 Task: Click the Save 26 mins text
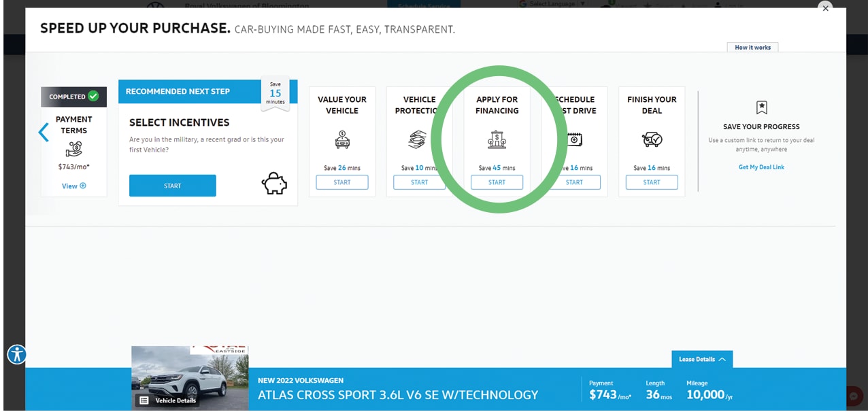pyautogui.click(x=342, y=168)
